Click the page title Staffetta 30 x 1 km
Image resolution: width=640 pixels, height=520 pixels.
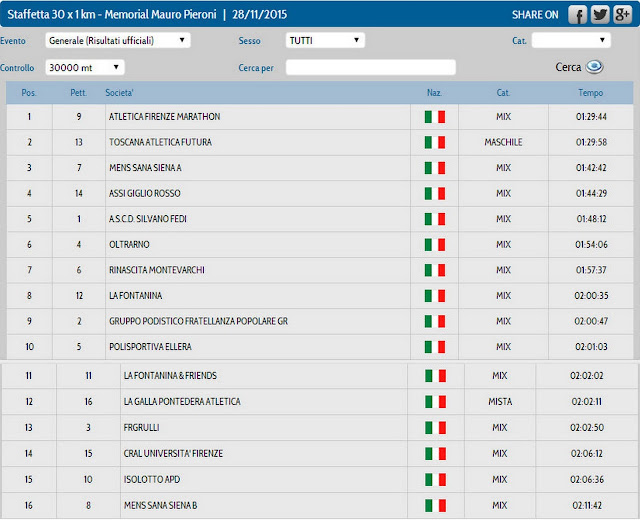click(x=51, y=15)
